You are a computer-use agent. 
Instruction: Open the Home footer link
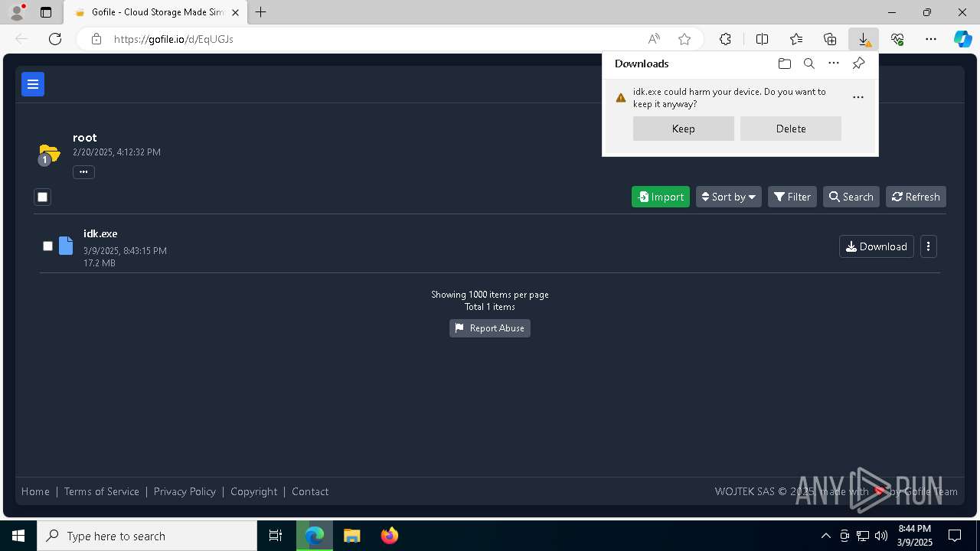pos(35,491)
